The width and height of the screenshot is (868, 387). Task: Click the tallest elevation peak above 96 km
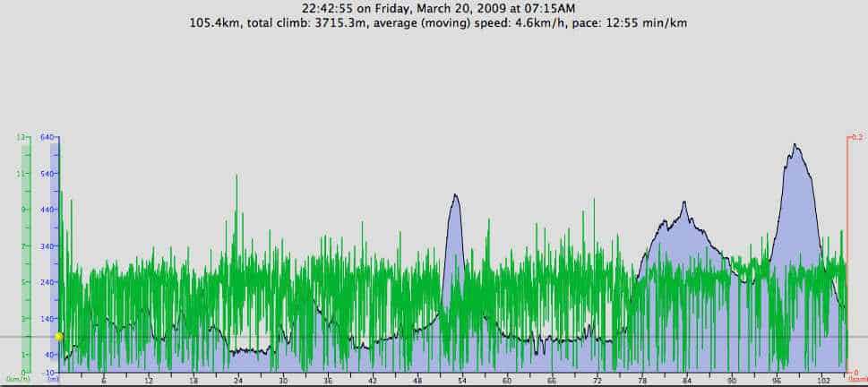pyautogui.click(x=795, y=145)
